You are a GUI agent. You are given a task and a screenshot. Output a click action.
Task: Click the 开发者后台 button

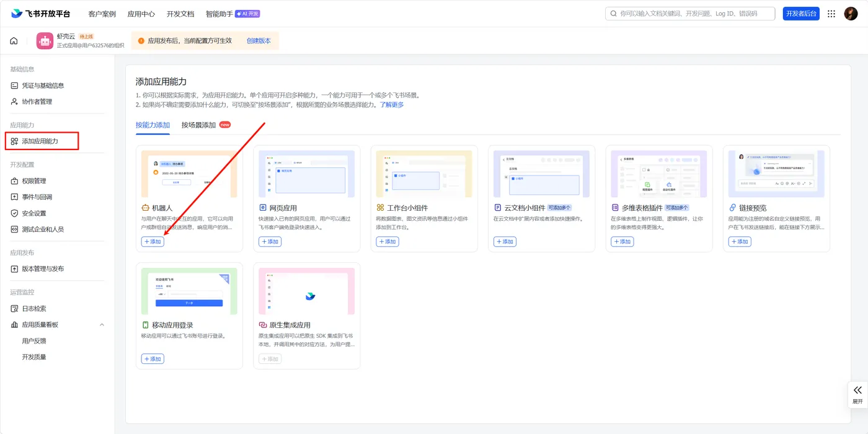click(x=801, y=14)
